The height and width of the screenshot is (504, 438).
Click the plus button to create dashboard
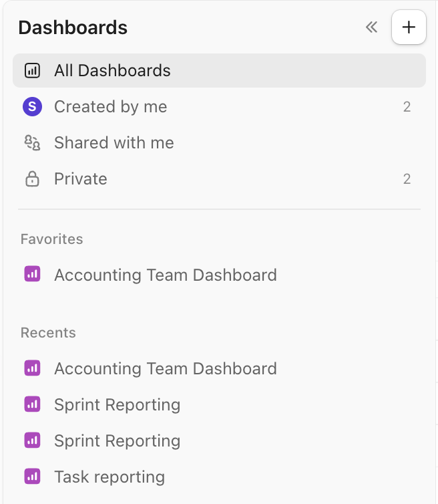click(x=409, y=27)
